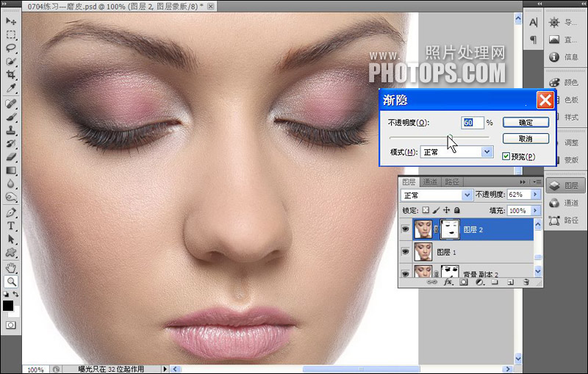
Task: Select the Eraser tool
Action: (x=11, y=157)
